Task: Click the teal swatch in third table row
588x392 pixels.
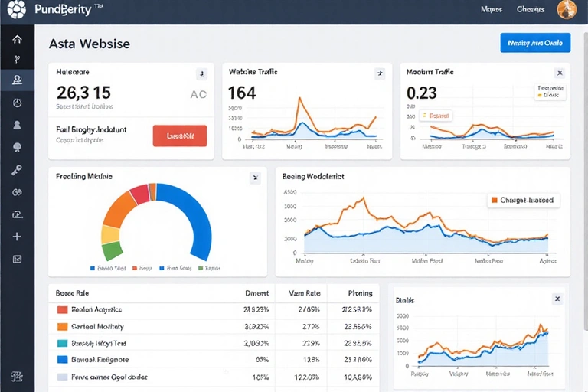Action: [x=62, y=343]
